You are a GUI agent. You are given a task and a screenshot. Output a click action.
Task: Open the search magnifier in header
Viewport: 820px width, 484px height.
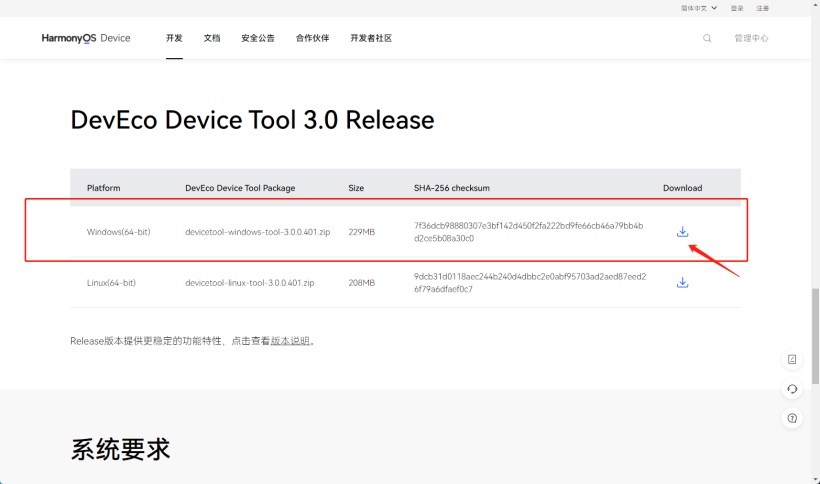[707, 38]
